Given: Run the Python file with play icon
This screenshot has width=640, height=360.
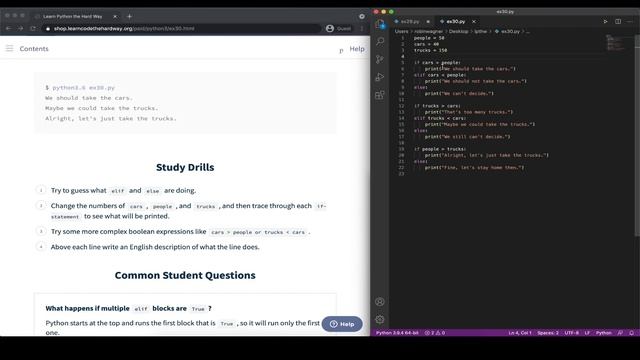Looking at the screenshot, I should pos(605,21).
